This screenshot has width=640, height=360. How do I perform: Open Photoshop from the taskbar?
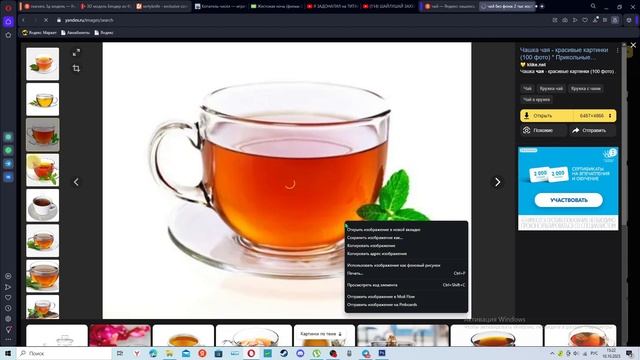point(382,353)
